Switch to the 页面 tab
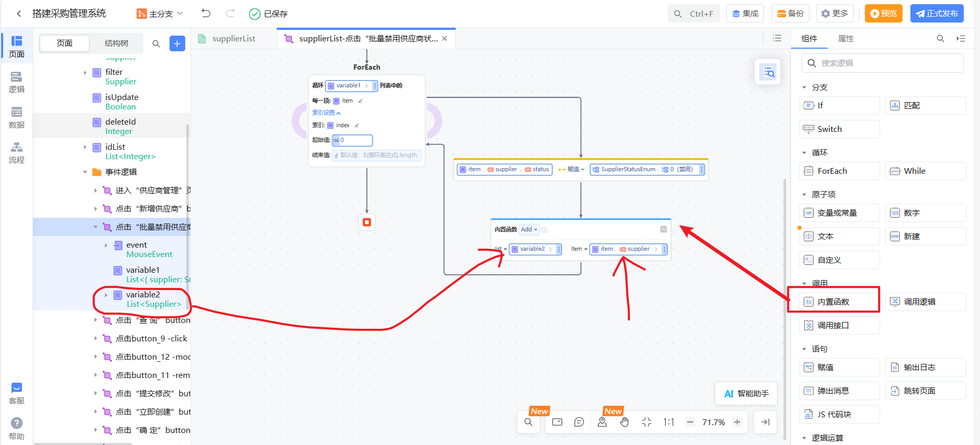 pyautogui.click(x=64, y=43)
